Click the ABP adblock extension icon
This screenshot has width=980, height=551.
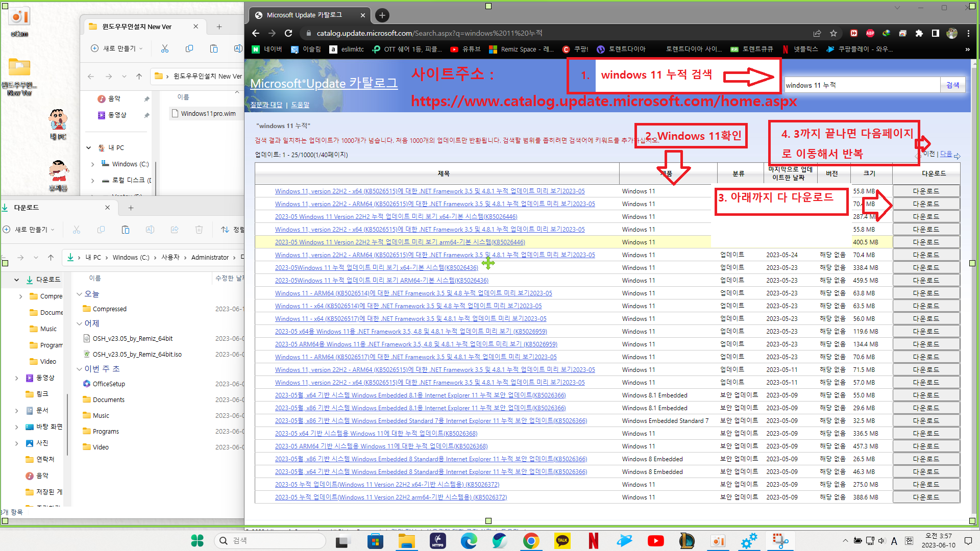870,33
